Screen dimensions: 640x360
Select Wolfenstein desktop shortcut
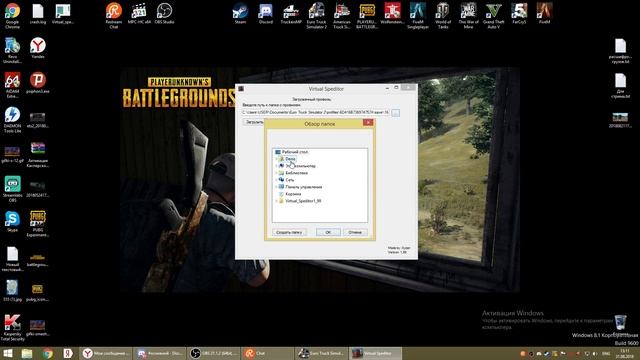(392, 14)
